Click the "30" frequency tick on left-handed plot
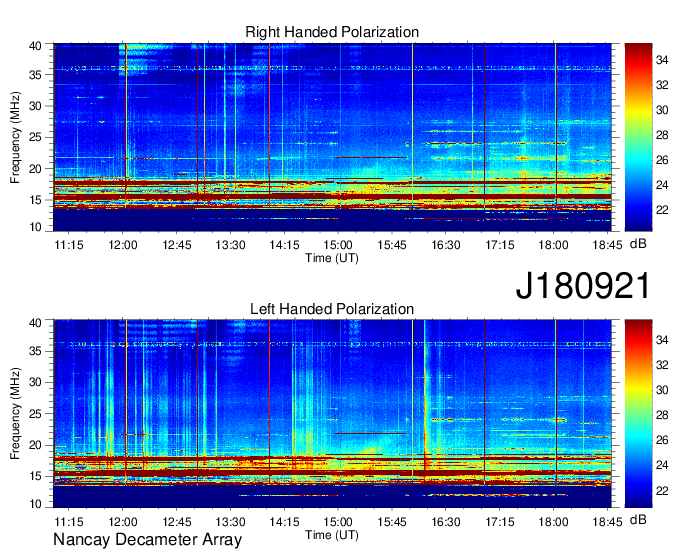The height and width of the screenshot is (552, 680). coord(35,382)
